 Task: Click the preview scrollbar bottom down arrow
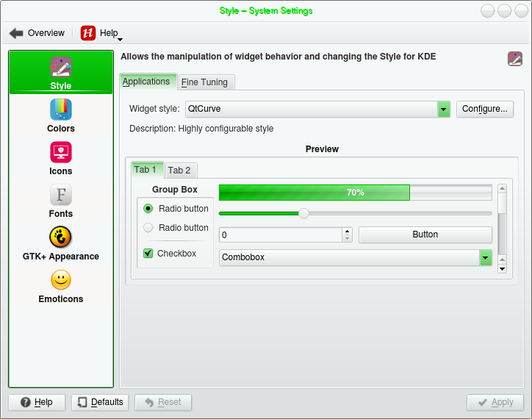(x=502, y=268)
